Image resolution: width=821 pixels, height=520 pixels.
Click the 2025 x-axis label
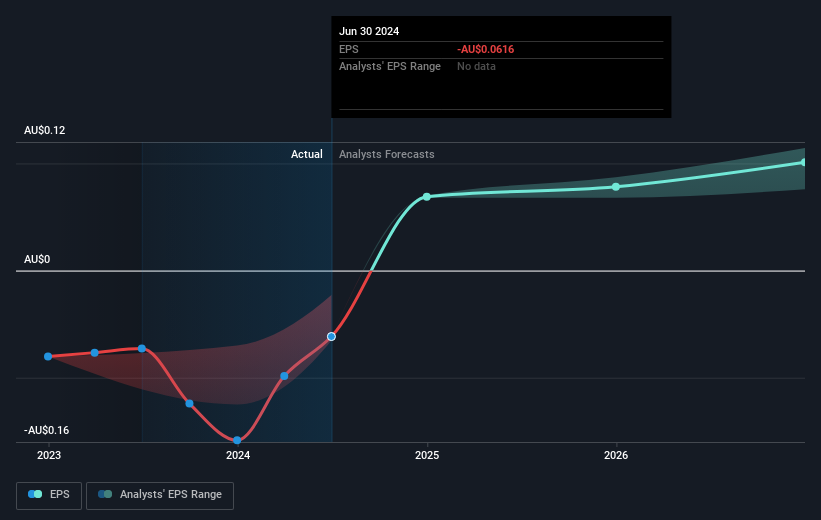point(427,456)
